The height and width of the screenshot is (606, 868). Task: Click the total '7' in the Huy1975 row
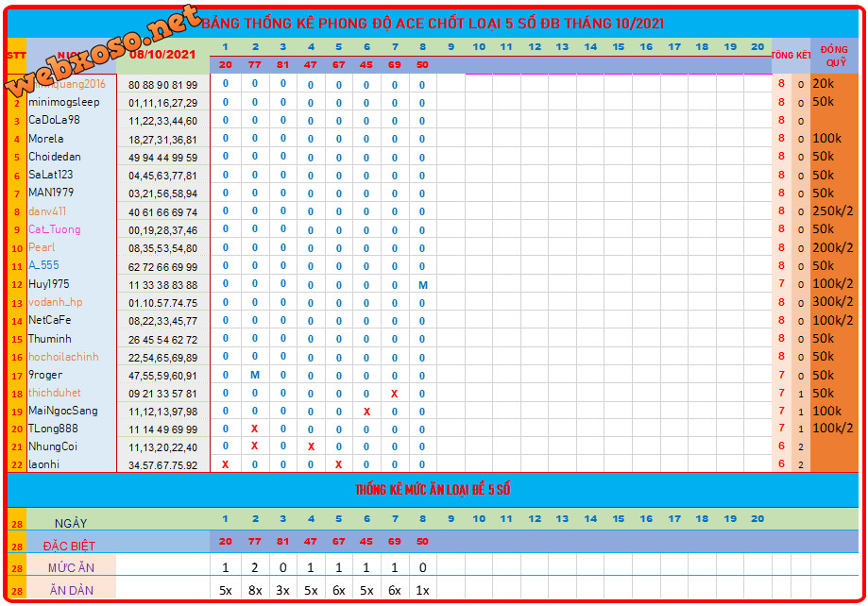coord(781,283)
